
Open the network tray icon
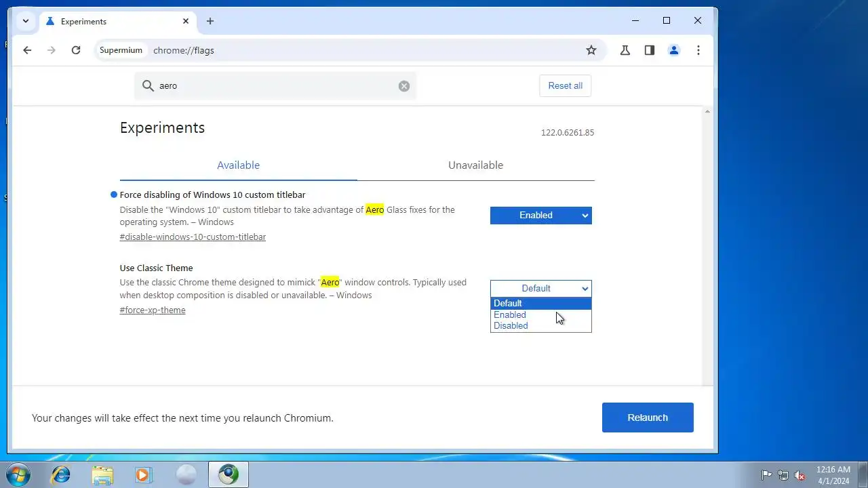click(x=783, y=475)
